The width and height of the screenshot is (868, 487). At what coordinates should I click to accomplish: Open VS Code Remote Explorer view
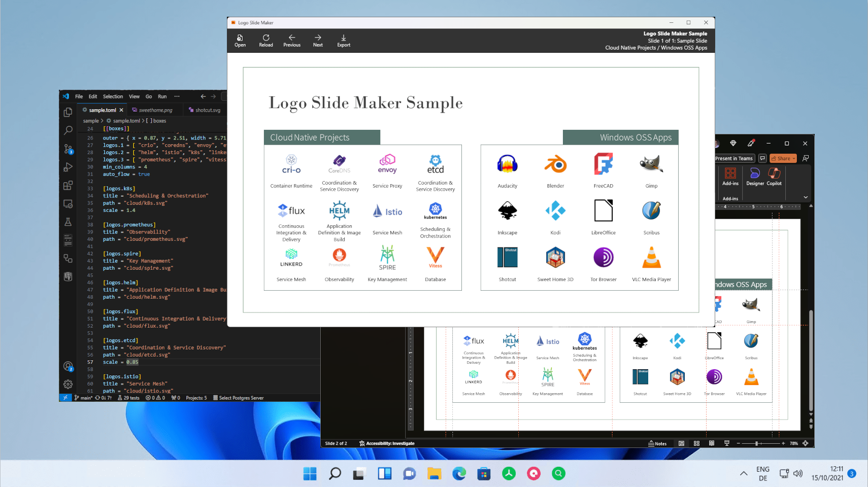68,203
